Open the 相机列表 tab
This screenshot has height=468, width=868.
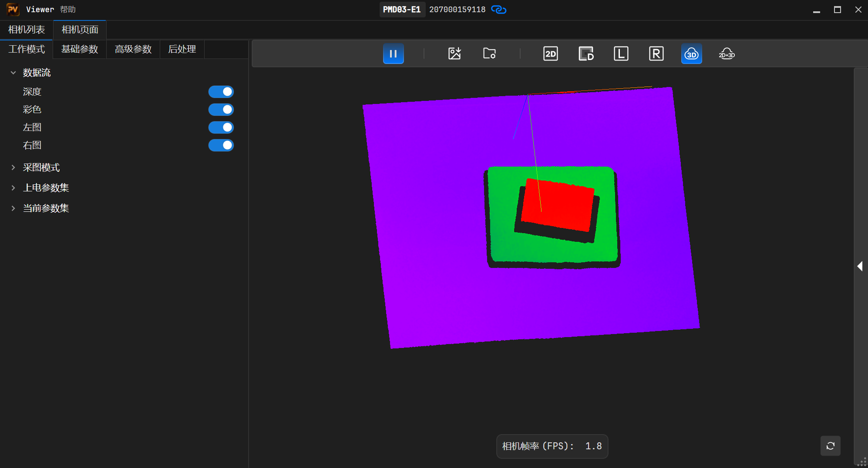point(27,30)
